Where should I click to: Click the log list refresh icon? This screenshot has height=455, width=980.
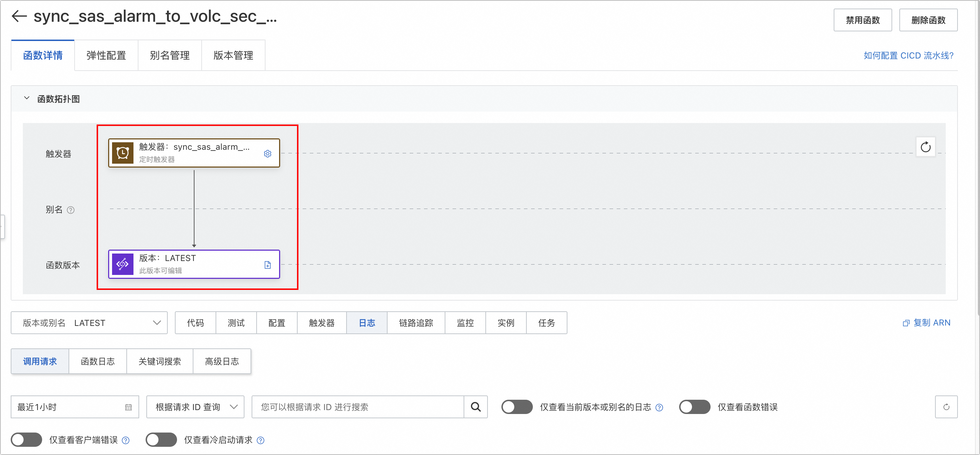pos(946,407)
